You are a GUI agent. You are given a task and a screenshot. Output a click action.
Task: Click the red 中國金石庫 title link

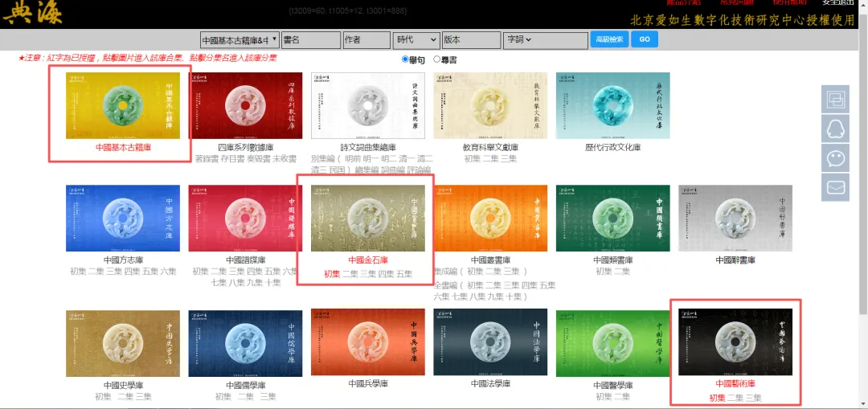coord(368,260)
